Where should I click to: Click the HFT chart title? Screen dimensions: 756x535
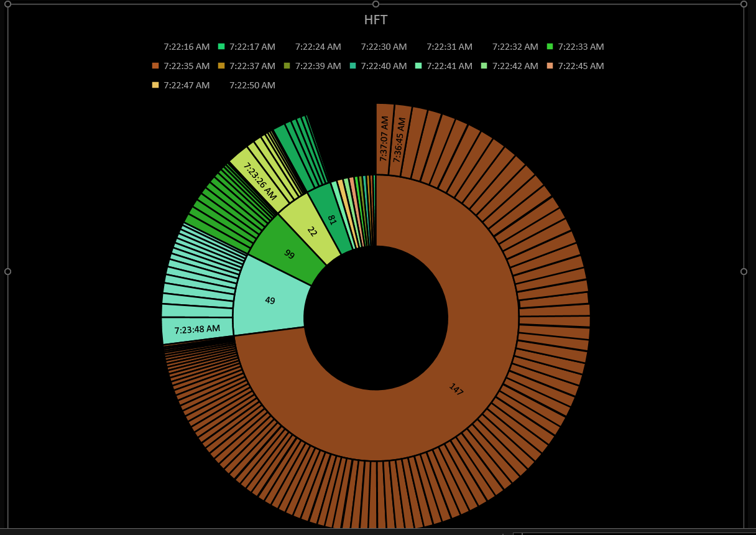(x=376, y=20)
